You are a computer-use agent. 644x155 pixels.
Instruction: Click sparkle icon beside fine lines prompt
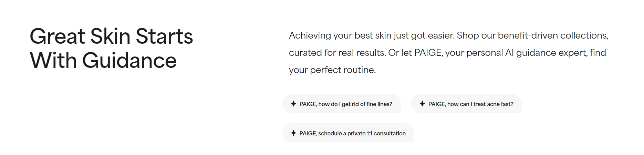click(293, 104)
